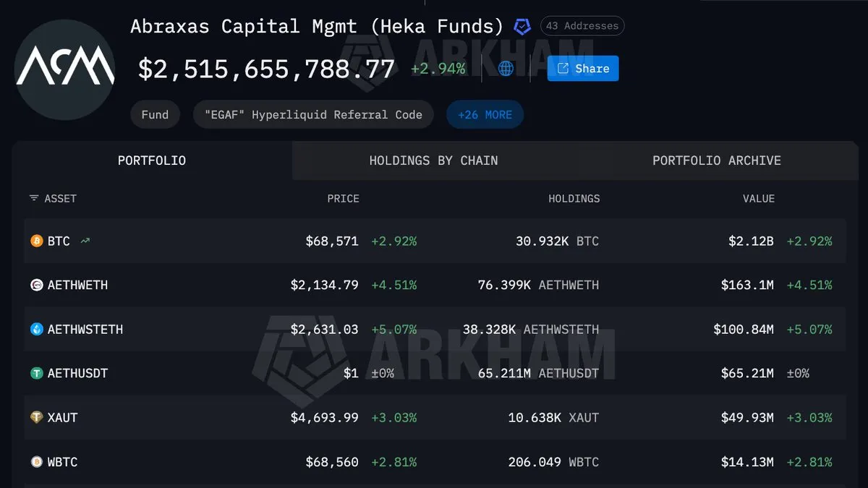Viewport: 868px width, 488px height.
Task: Click the WBTC token icon
Action: point(37,462)
